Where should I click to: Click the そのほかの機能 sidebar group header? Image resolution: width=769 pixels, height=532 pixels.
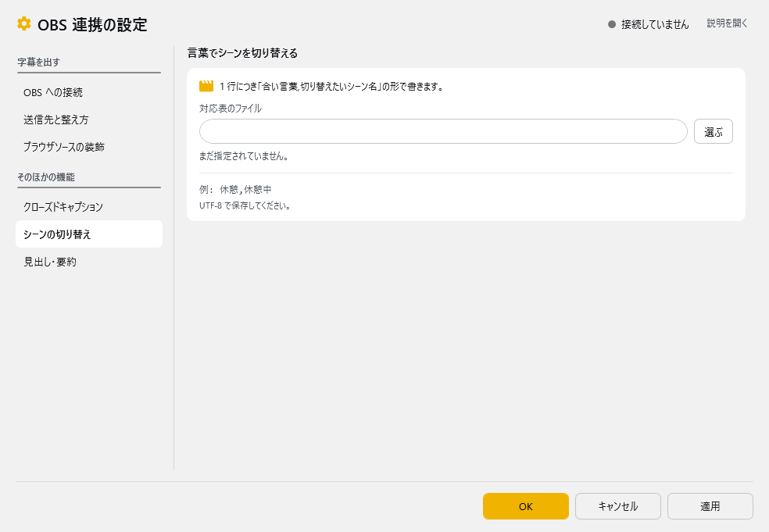click(x=46, y=177)
